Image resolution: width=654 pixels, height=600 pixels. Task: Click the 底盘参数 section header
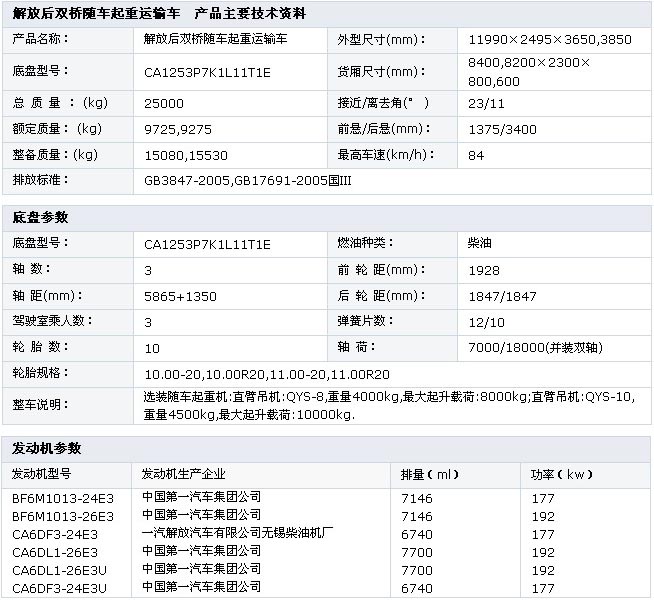[41, 216]
